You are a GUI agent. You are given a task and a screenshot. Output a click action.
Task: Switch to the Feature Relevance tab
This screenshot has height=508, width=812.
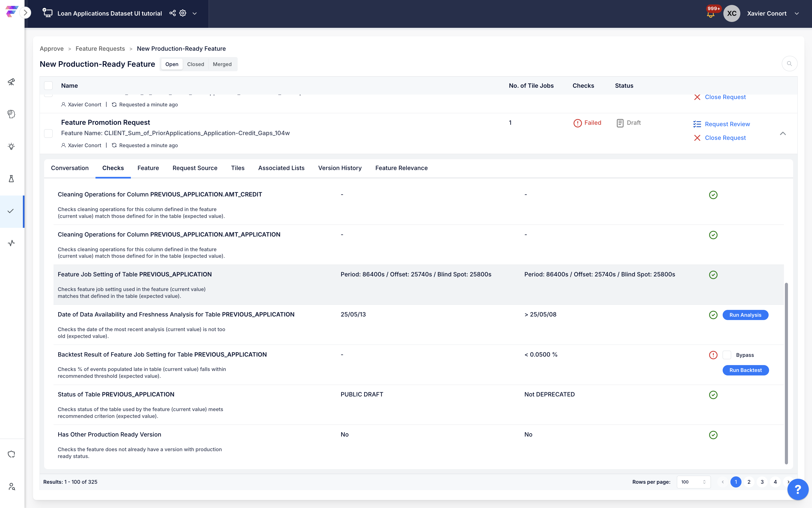pyautogui.click(x=401, y=168)
